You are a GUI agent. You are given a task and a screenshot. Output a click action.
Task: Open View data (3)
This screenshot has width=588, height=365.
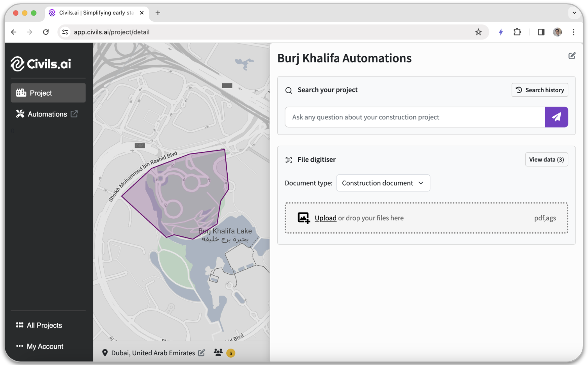point(547,159)
